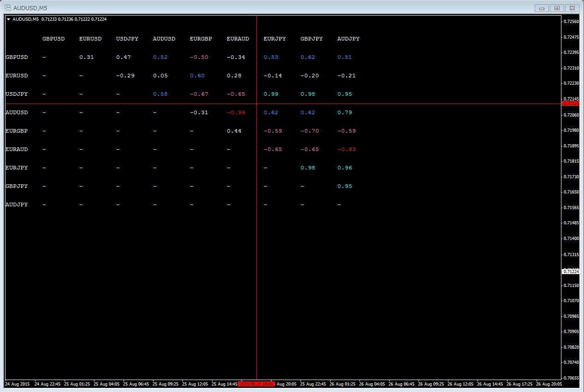Click the 26 Aug 20:05 time axis label
Screen dimensions: 584x392
click(x=549, y=384)
